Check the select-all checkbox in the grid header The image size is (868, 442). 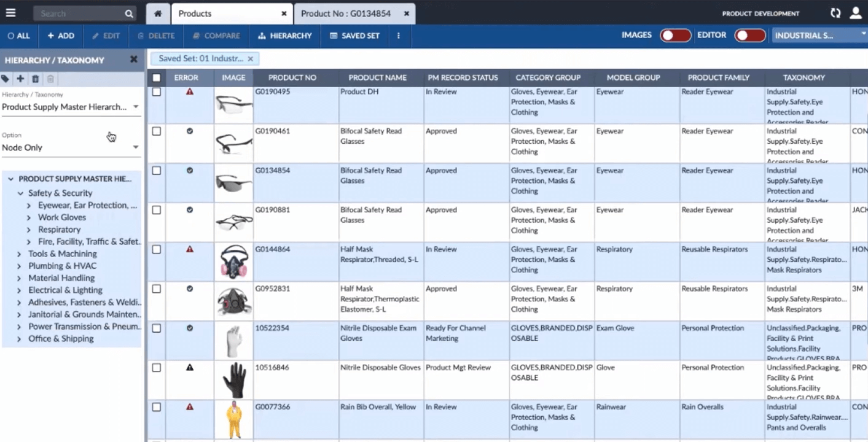point(157,77)
